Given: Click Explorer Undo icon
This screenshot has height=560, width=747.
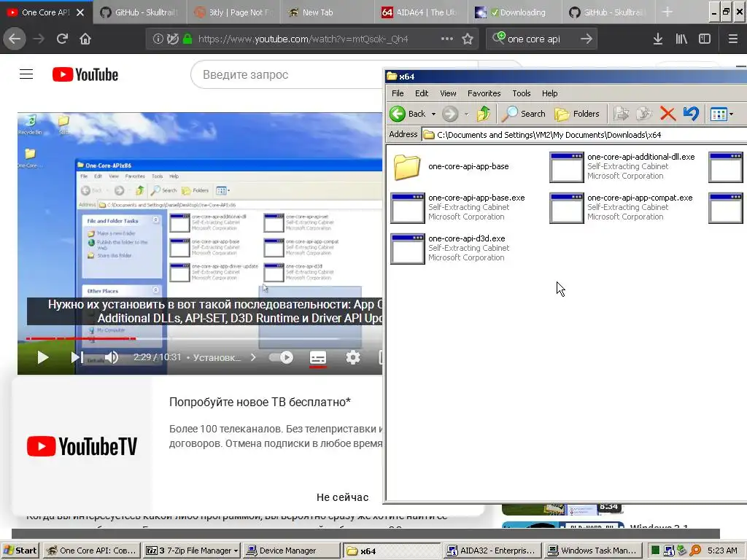Looking at the screenshot, I should click(691, 114).
